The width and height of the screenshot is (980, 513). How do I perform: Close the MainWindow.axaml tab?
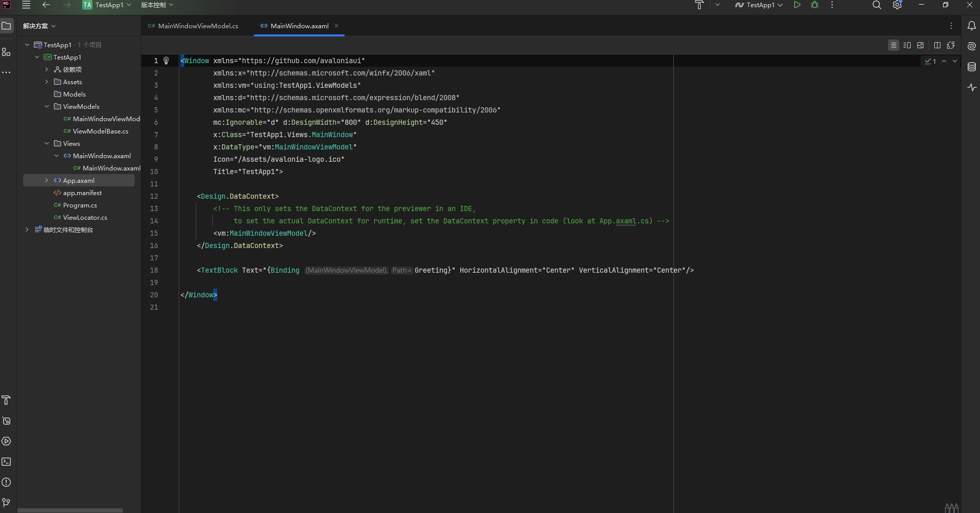coord(336,26)
